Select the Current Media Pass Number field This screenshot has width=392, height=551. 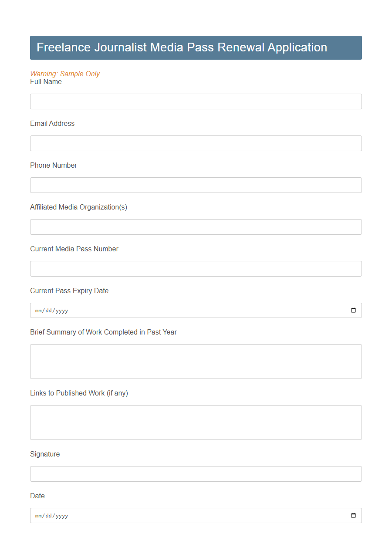click(196, 269)
